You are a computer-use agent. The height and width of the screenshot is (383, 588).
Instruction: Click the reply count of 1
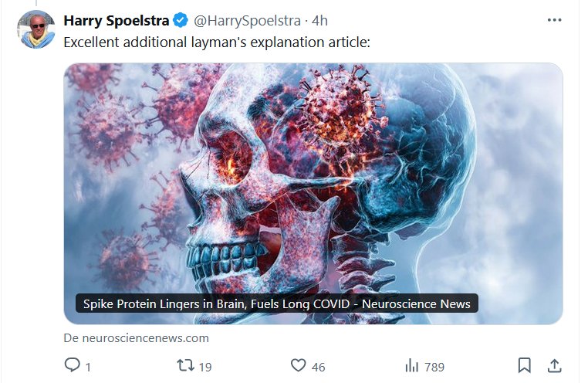click(88, 367)
